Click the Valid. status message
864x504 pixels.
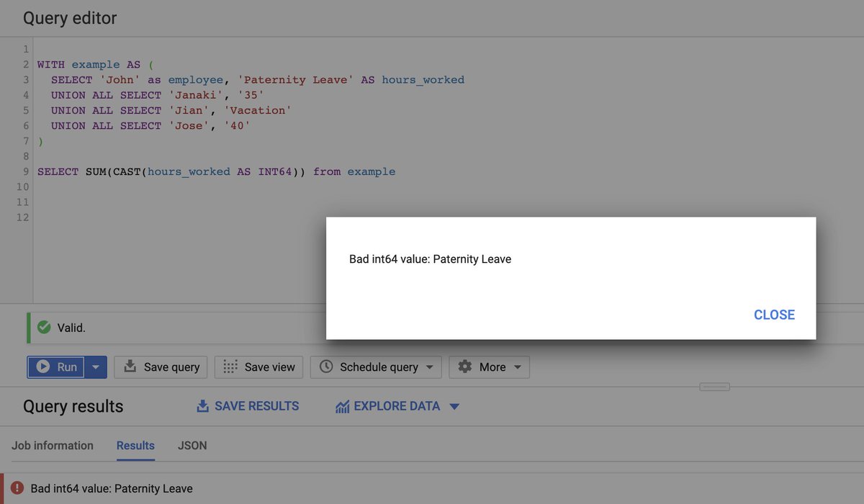point(71,328)
